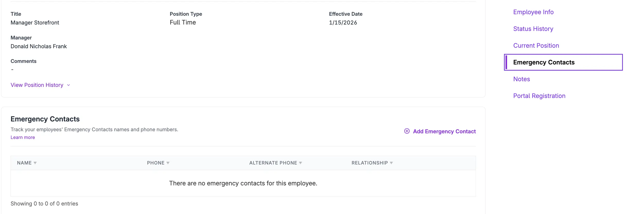The image size is (644, 214).
Task: Click the PHONE column sort arrow
Action: (168, 163)
